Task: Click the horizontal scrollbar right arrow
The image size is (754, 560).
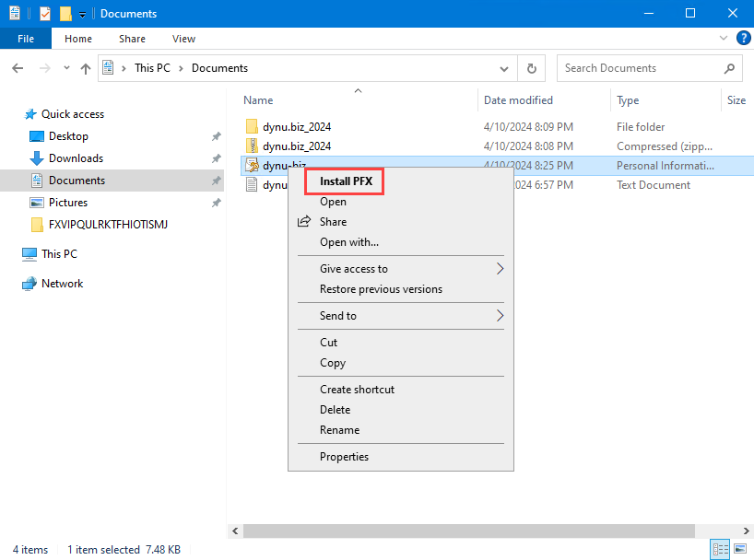Action: [747, 531]
